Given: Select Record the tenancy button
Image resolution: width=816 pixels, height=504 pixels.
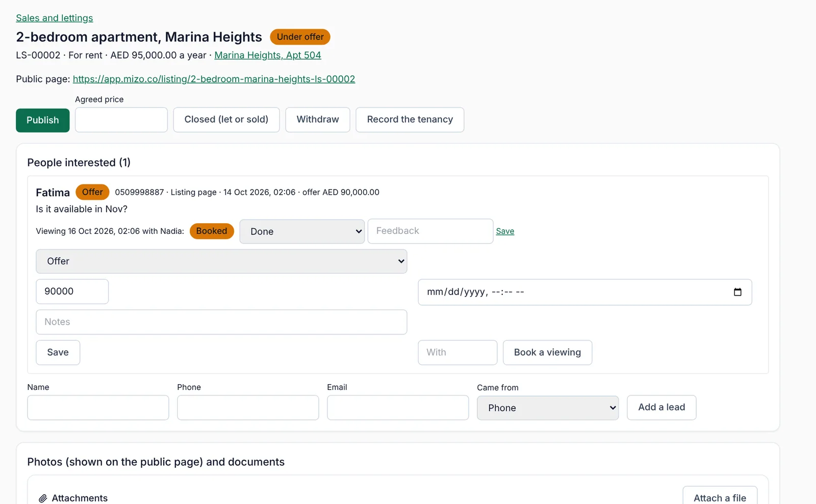Looking at the screenshot, I should [410, 120].
